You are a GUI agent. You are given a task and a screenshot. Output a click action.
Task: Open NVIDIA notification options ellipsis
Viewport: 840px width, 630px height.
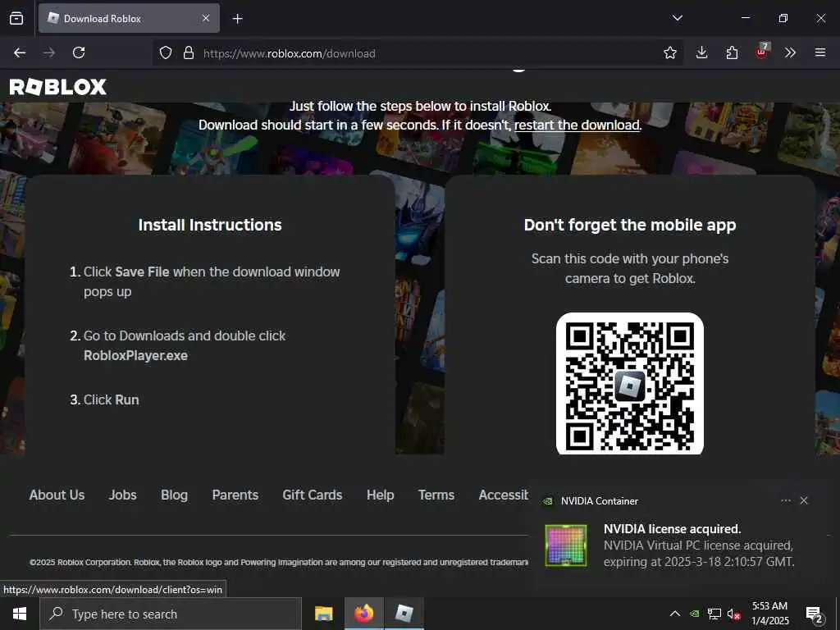(x=785, y=500)
